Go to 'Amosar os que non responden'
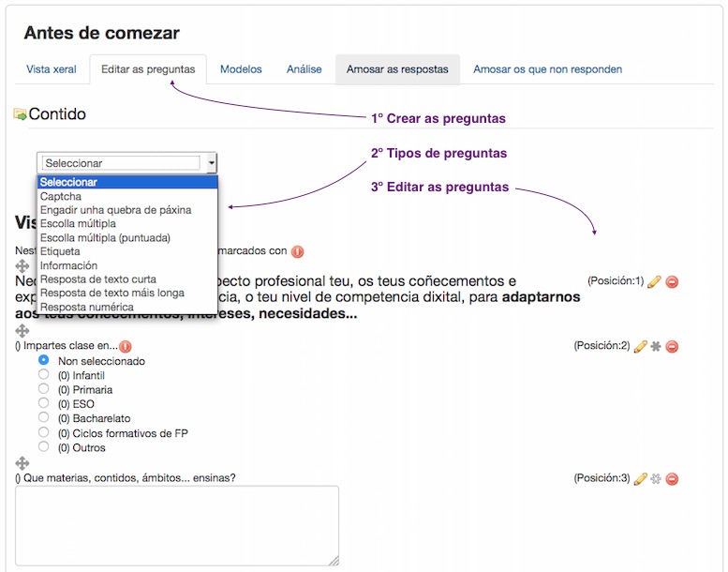 coord(547,69)
